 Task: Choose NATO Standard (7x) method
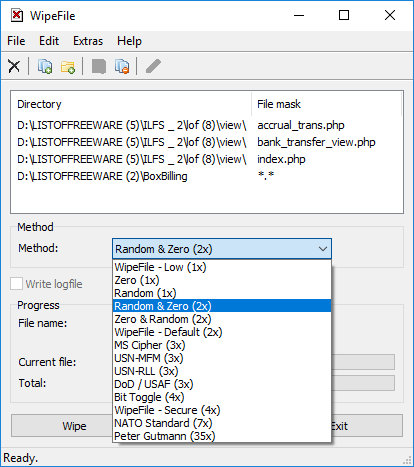(x=222, y=423)
